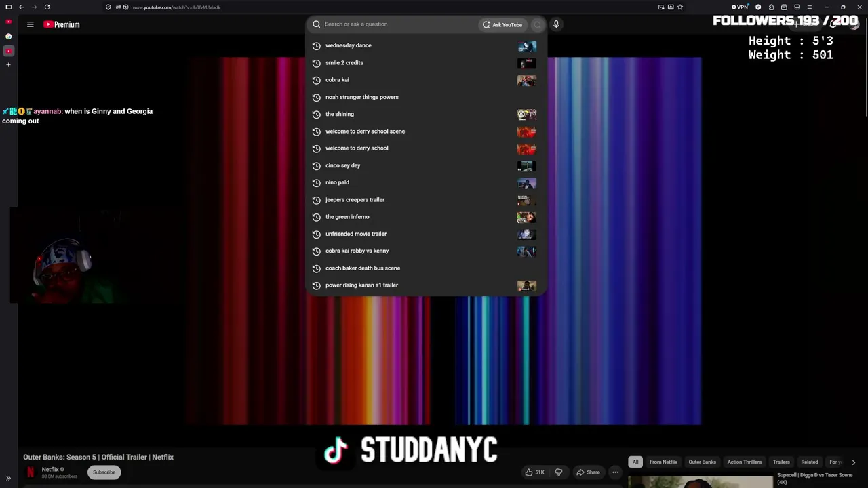Screen dimensions: 868x488
Task: Click thumbnail for 'welcome to derry school scene'
Action: pos(527,131)
